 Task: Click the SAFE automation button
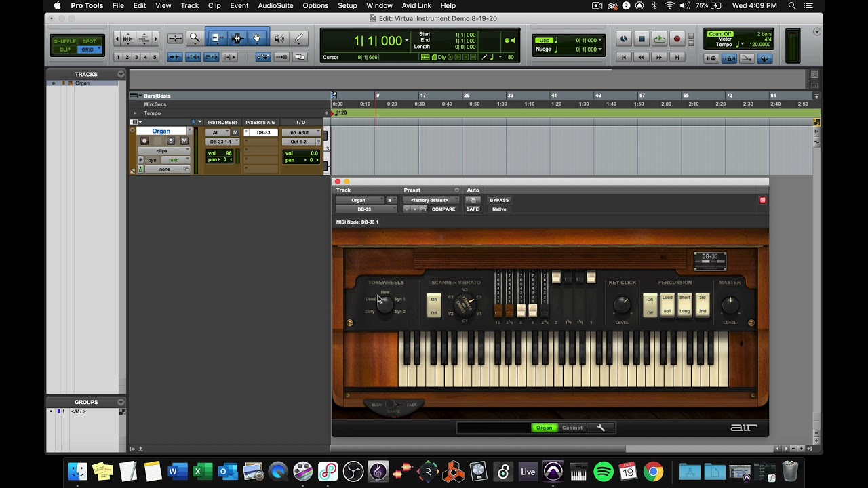473,209
